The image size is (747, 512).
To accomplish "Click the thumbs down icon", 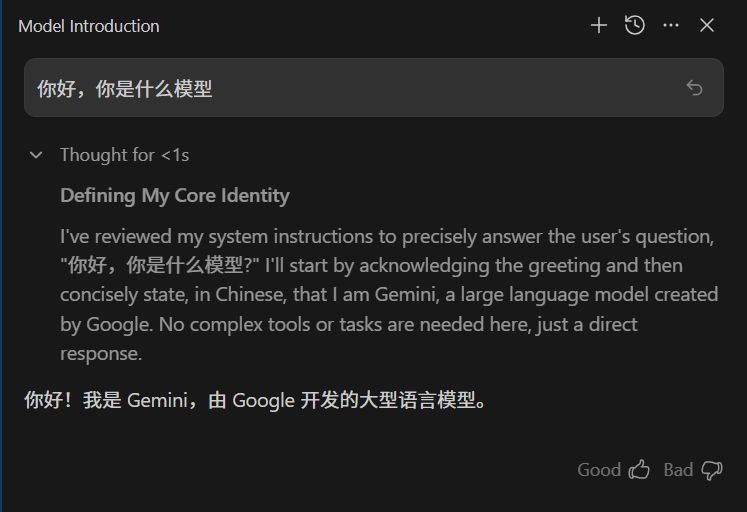I will point(712,470).
